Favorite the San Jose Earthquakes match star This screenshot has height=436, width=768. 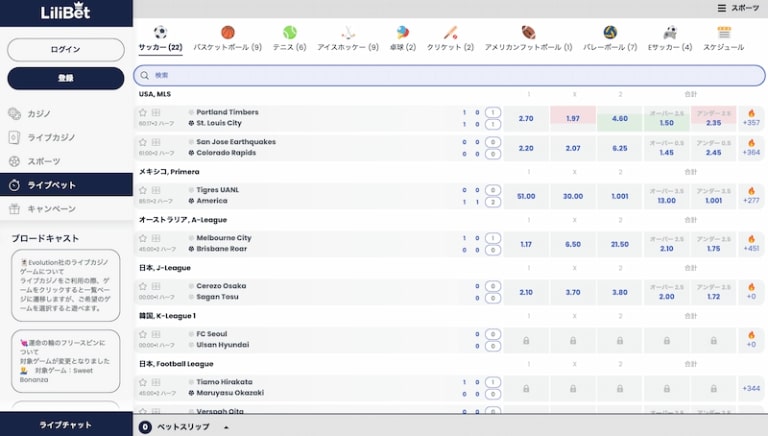pyautogui.click(x=143, y=142)
